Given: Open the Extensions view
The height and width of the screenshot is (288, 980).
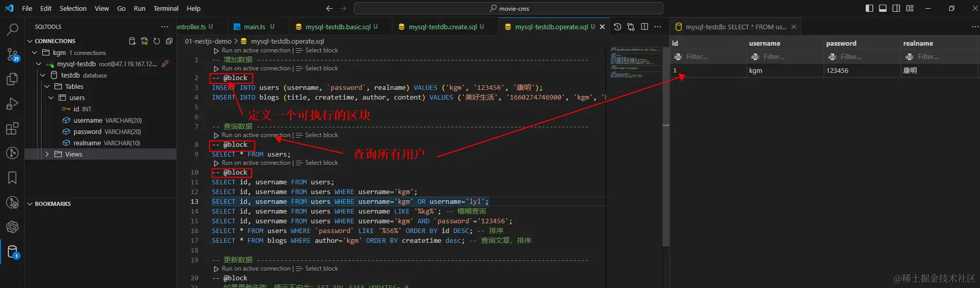Looking at the screenshot, I should (x=12, y=128).
